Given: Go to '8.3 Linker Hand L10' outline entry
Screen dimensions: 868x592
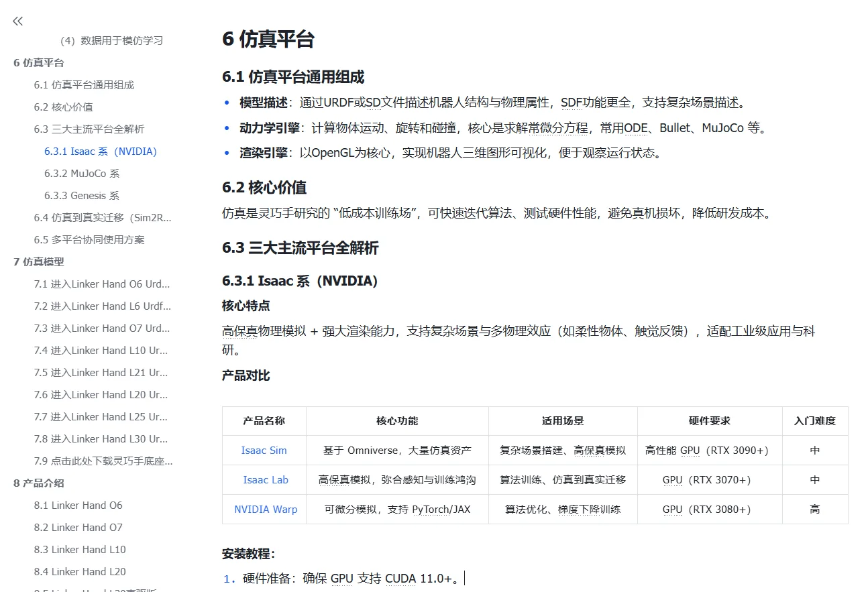Looking at the screenshot, I should tap(80, 549).
